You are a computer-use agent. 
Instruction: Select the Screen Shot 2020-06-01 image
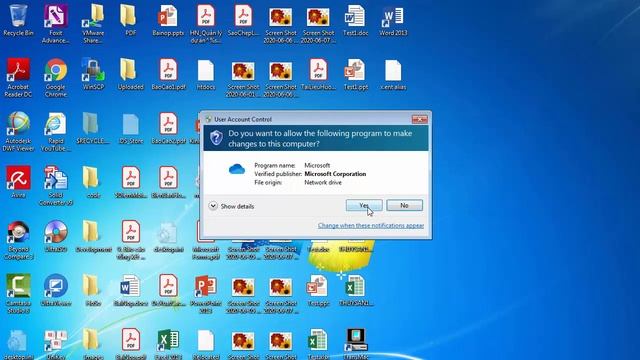(x=243, y=80)
